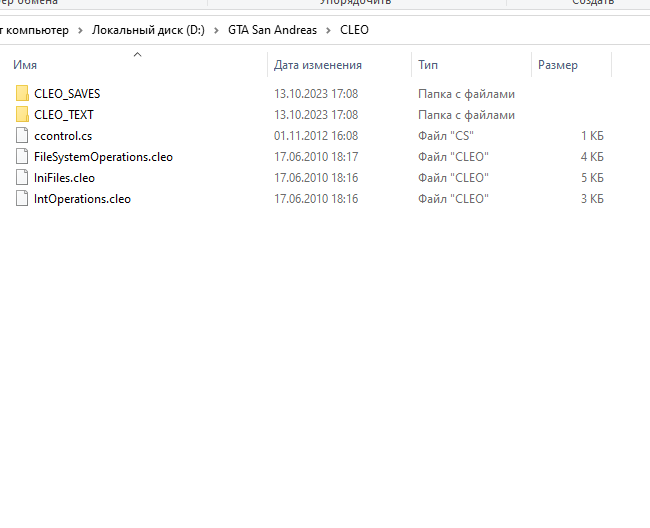Go to компьютер in address path
This screenshot has width=650, height=528.
[35, 30]
